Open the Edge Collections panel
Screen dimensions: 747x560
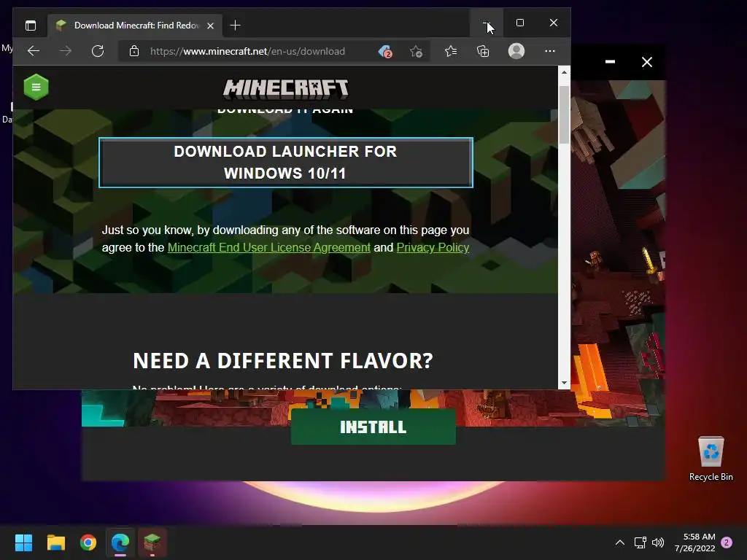[483, 51]
